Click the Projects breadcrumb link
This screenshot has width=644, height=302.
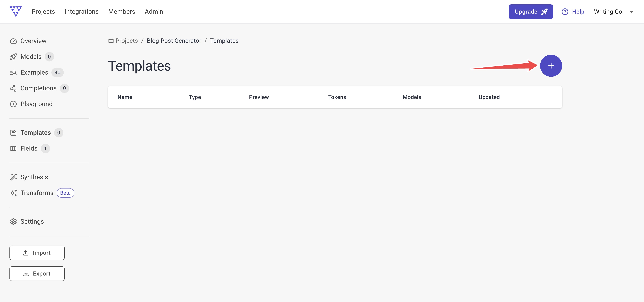coord(126,41)
